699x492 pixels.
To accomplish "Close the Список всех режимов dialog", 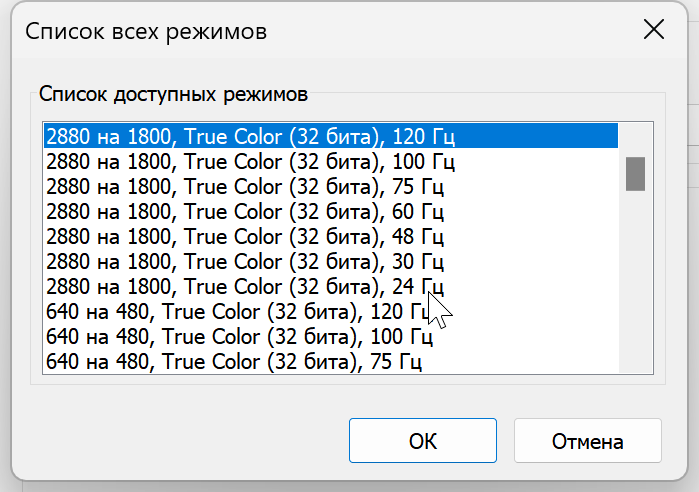I will [654, 30].
